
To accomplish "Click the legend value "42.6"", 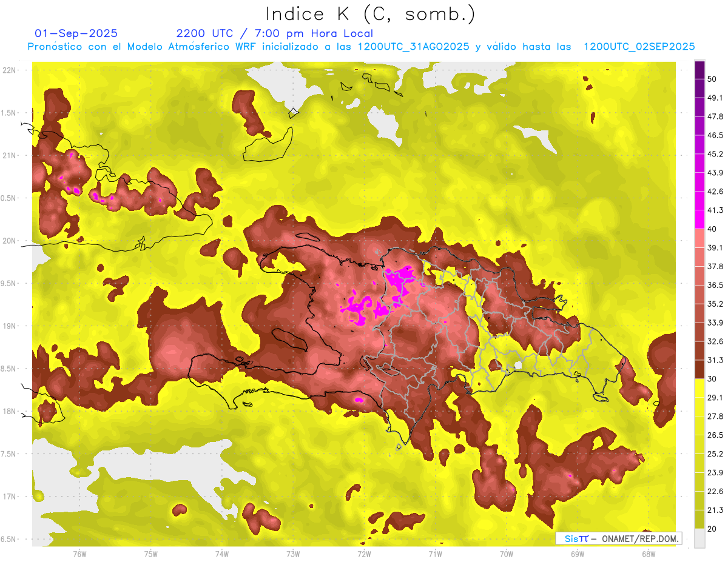I will coord(715,192).
